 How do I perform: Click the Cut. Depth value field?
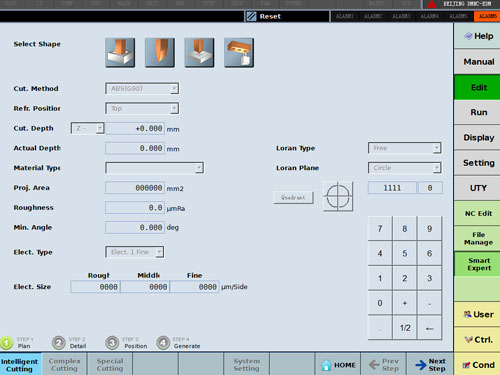coord(135,128)
